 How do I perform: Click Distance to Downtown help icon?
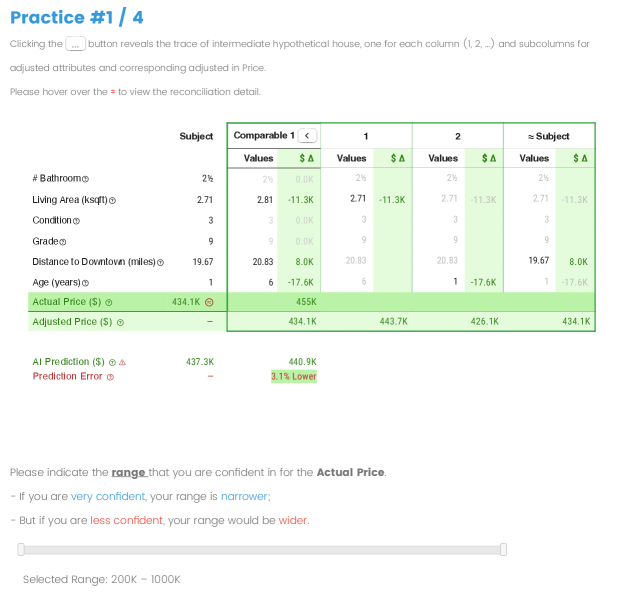(x=160, y=262)
